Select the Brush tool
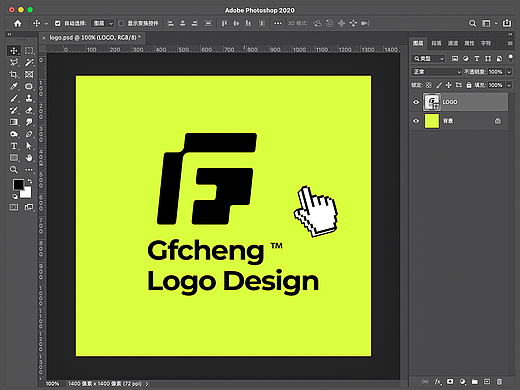This screenshot has height=390, width=520. click(x=14, y=98)
